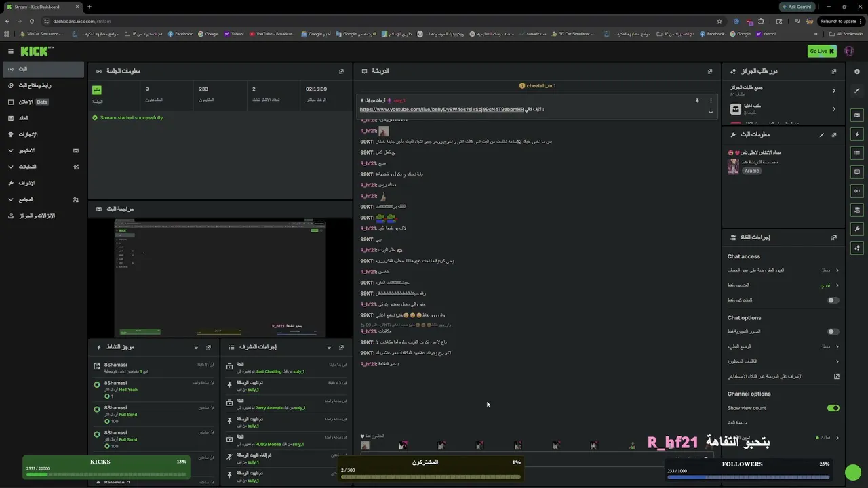Open filter in activity feed panel
Image resolution: width=868 pixels, height=488 pixels.
point(196,347)
